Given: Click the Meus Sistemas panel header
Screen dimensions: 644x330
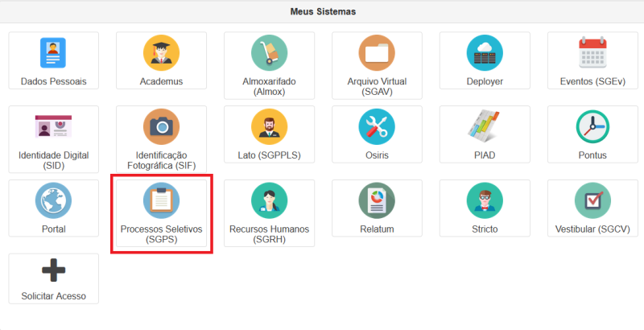Looking at the screenshot, I should tap(322, 12).
